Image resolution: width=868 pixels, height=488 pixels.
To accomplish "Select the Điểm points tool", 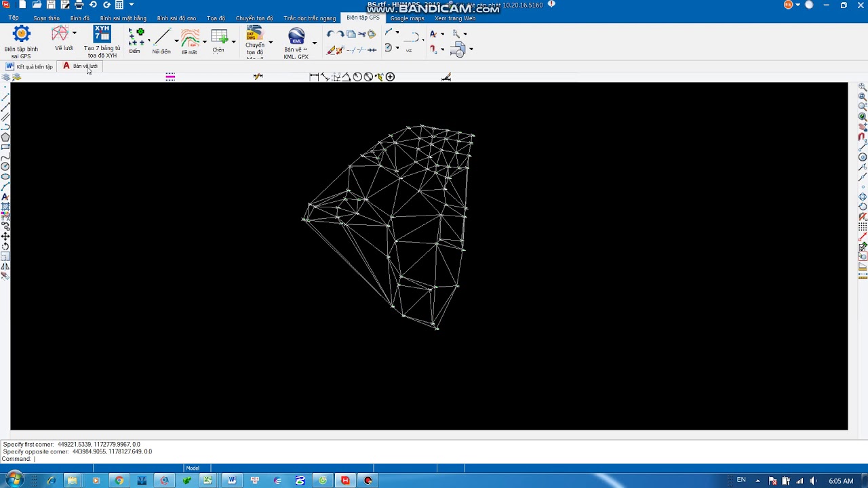I will pos(135,41).
